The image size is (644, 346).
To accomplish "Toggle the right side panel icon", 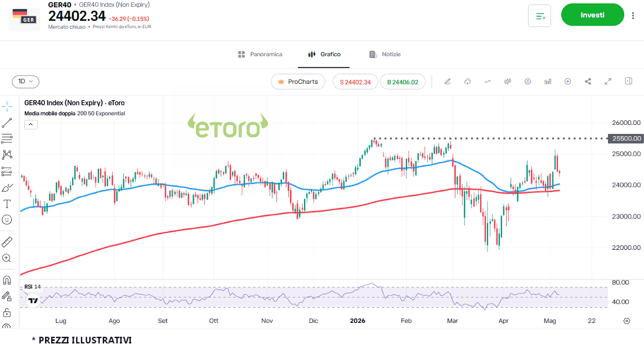I will click(x=628, y=81).
